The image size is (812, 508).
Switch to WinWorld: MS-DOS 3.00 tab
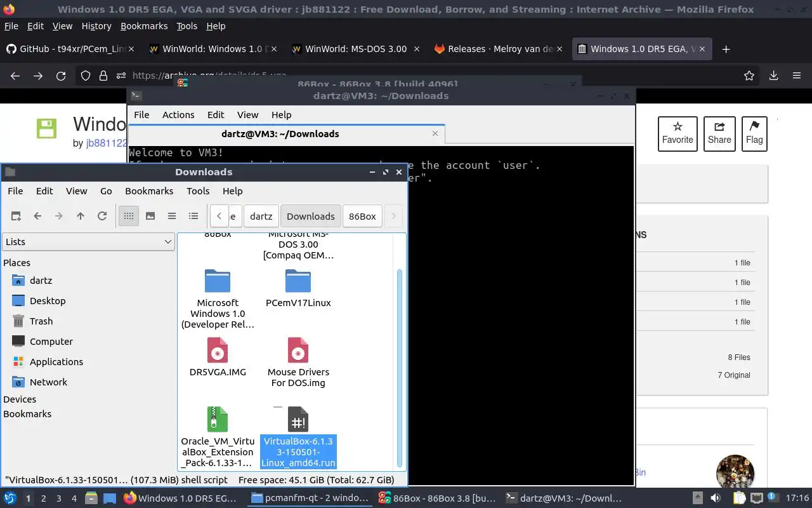(356, 49)
